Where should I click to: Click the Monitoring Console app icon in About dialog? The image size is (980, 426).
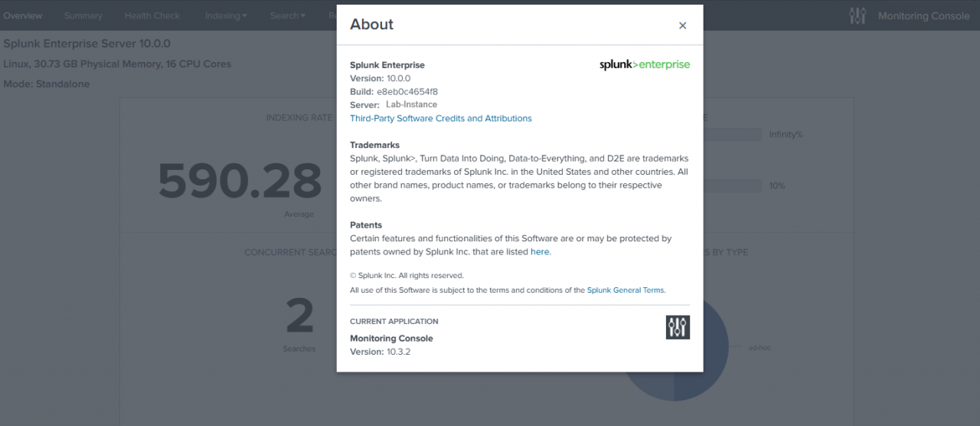coord(678,327)
